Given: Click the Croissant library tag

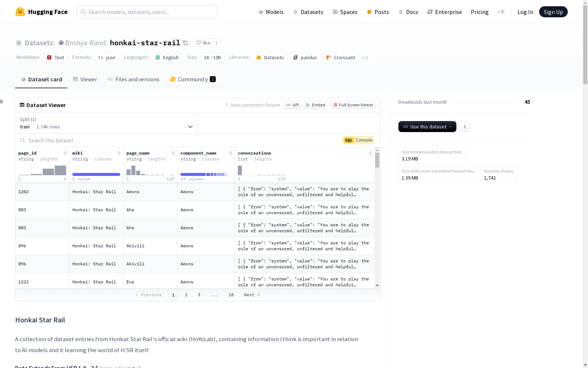Looking at the screenshot, I should [341, 57].
